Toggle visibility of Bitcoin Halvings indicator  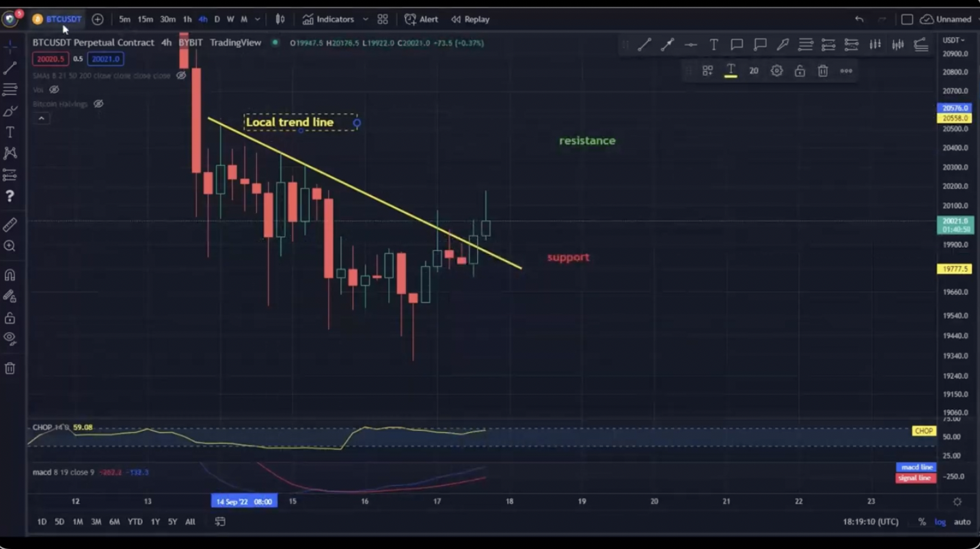click(98, 104)
